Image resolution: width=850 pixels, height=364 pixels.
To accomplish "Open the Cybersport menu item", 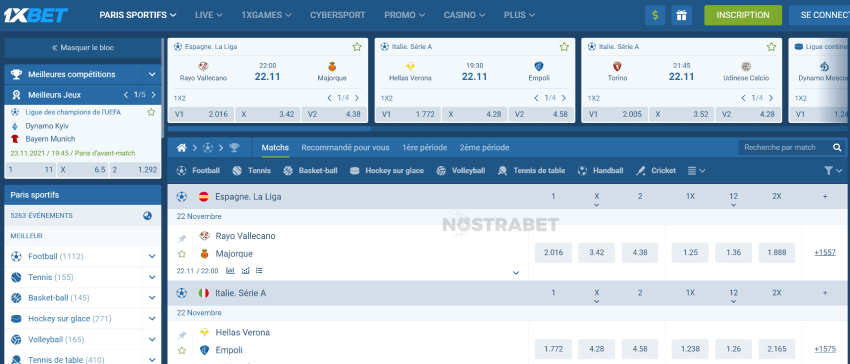I will click(338, 15).
